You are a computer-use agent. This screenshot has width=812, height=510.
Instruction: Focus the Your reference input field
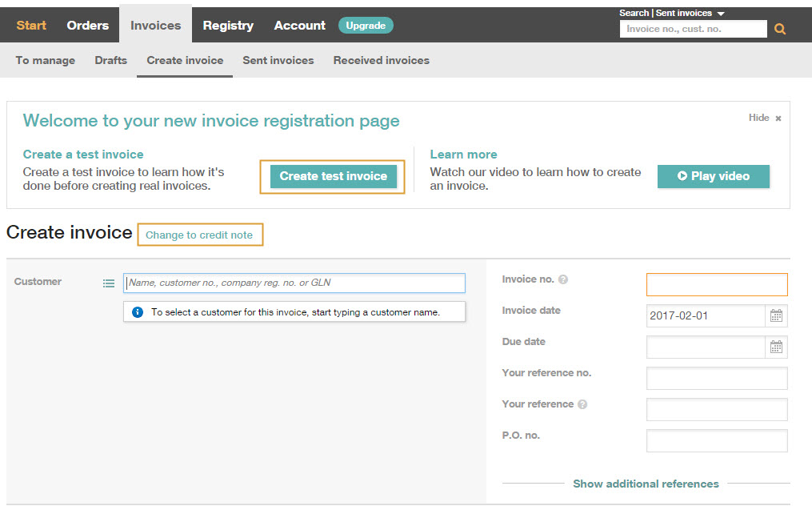[x=717, y=409]
